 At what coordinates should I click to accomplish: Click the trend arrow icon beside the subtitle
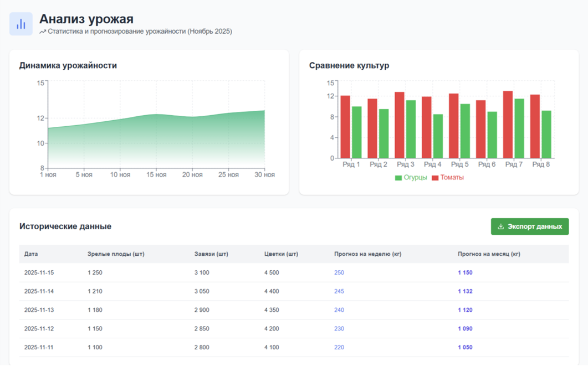point(43,32)
